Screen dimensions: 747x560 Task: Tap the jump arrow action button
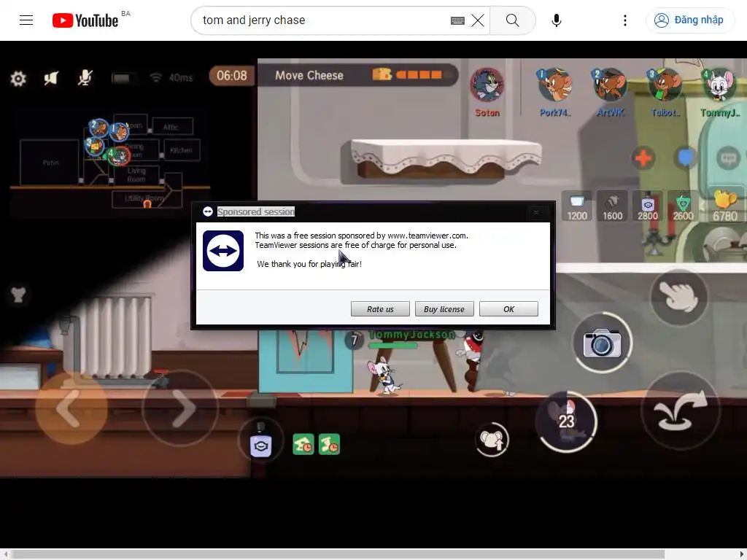681,410
